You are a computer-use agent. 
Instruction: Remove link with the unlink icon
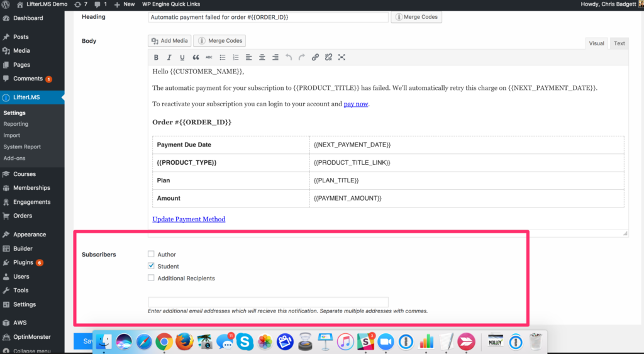tap(328, 57)
